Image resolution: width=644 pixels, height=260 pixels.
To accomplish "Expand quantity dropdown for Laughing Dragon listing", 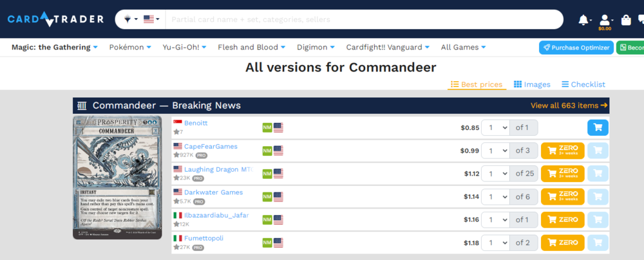I will tap(495, 174).
